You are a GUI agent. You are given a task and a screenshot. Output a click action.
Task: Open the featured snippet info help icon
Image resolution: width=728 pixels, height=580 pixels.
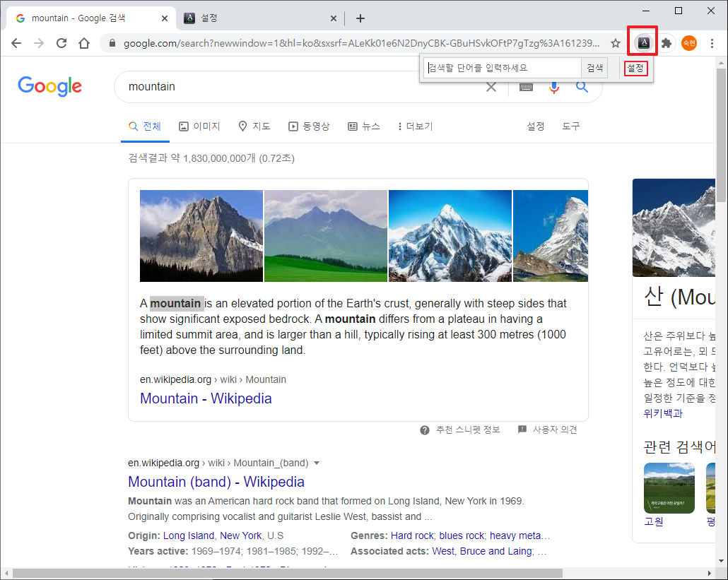(424, 430)
